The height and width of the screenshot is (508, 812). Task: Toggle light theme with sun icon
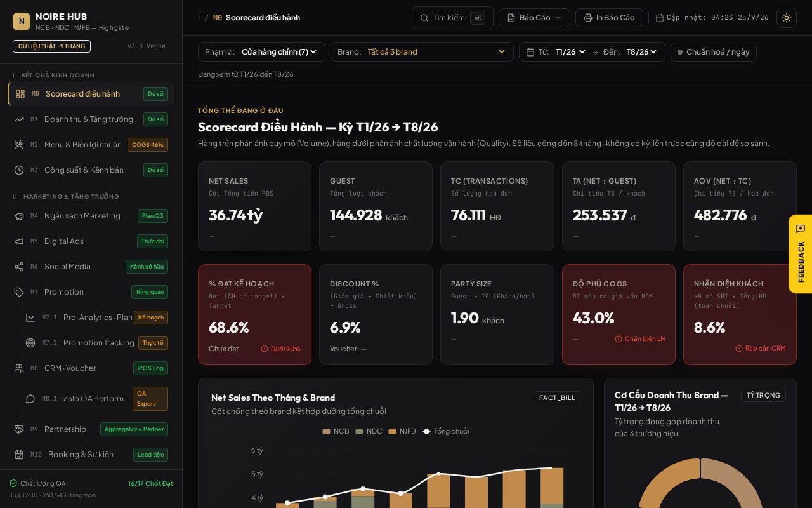point(787,18)
